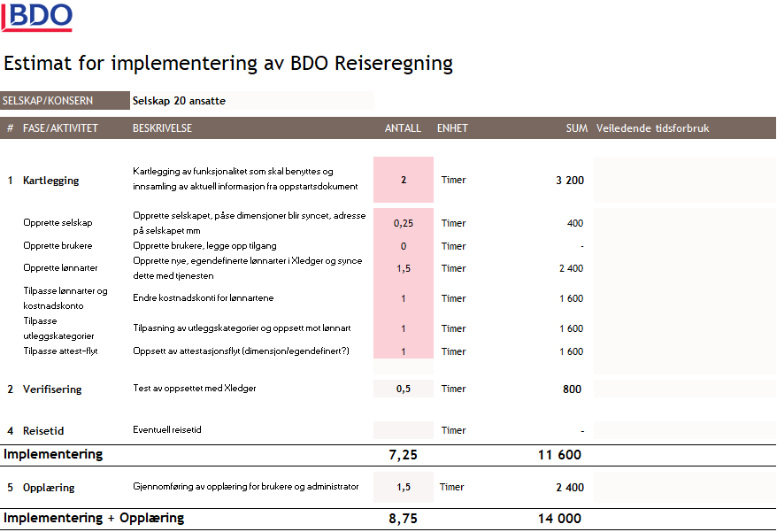Click the 'Opprette brukere' activity label
Screen dimensions: 777x532
[58, 245]
